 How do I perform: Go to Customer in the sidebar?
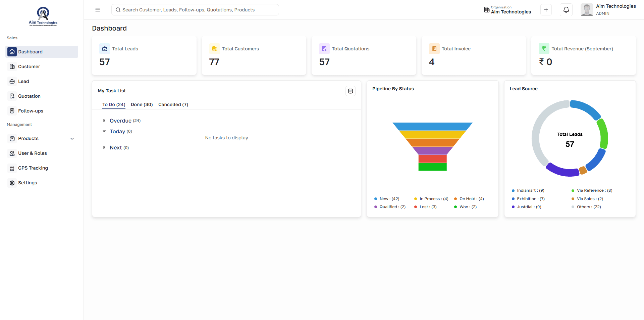click(42, 66)
